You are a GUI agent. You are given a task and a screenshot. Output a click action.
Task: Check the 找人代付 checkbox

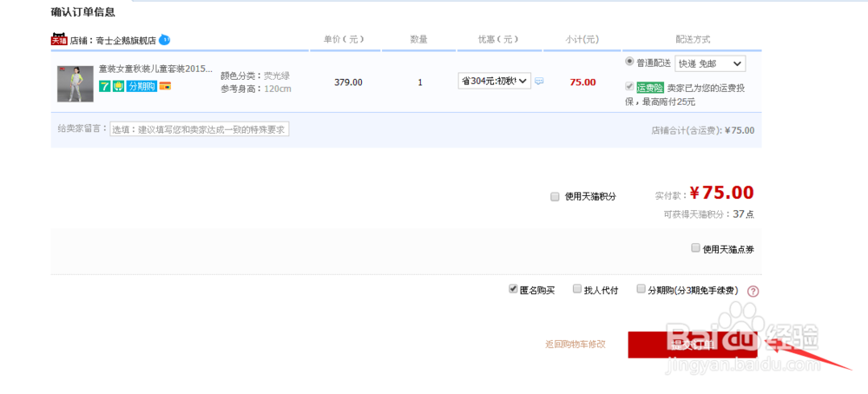[577, 289]
